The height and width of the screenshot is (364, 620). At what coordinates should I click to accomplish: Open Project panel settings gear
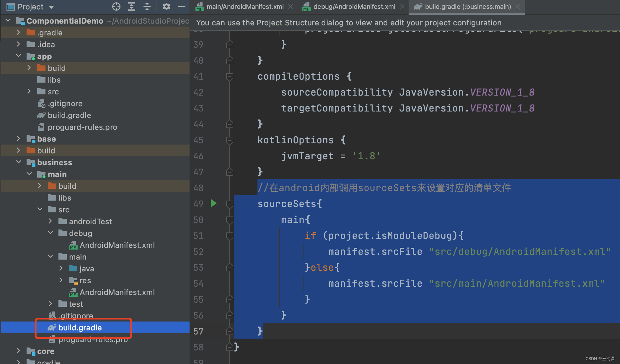166,6
